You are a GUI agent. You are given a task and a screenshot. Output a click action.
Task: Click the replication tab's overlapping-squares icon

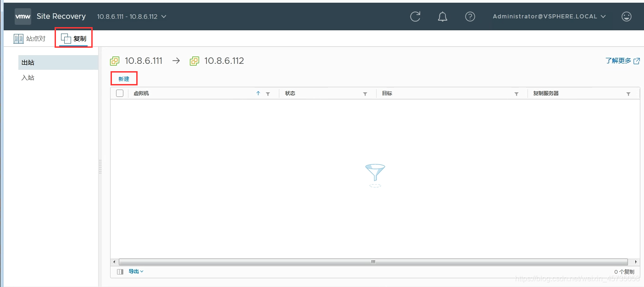click(66, 39)
